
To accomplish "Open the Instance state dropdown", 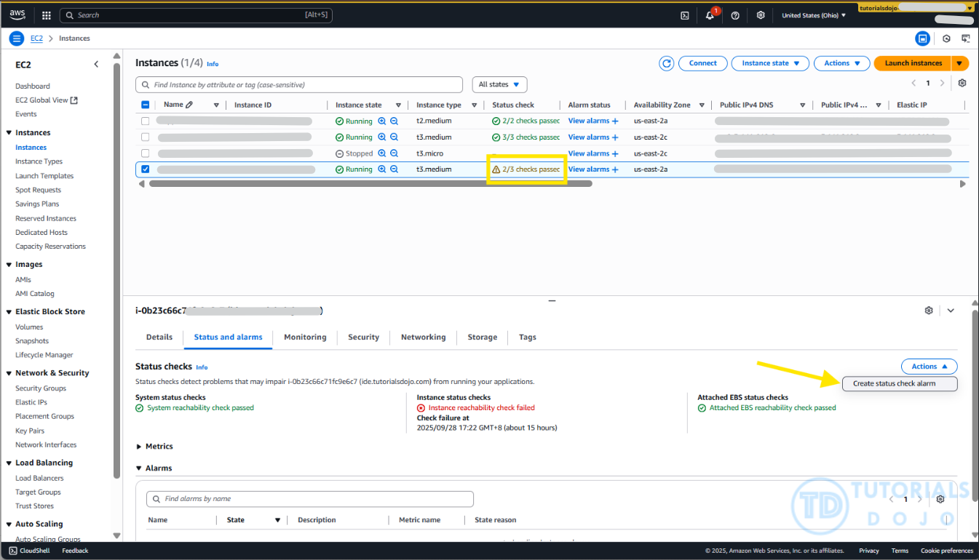I will coord(770,63).
